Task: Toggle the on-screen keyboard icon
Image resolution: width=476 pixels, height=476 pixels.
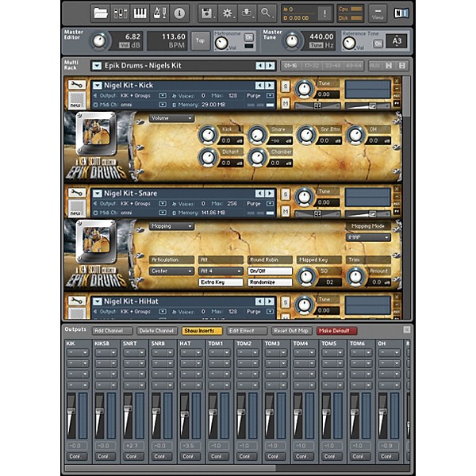Action: tap(140, 13)
